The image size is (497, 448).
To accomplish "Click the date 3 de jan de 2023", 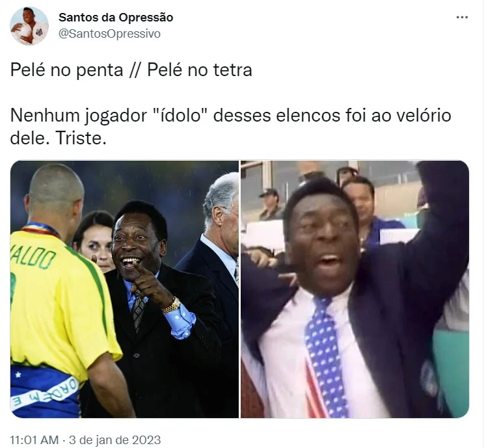I will pyautogui.click(x=114, y=440).
